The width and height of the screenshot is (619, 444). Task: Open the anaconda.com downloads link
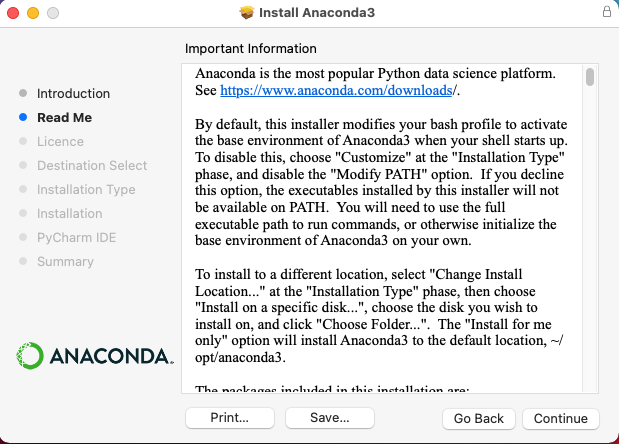click(336, 90)
